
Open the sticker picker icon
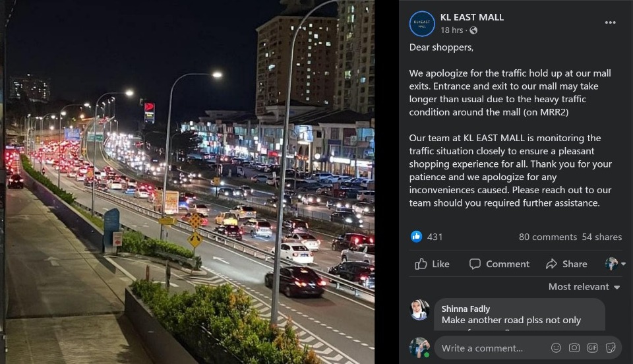[x=611, y=348]
